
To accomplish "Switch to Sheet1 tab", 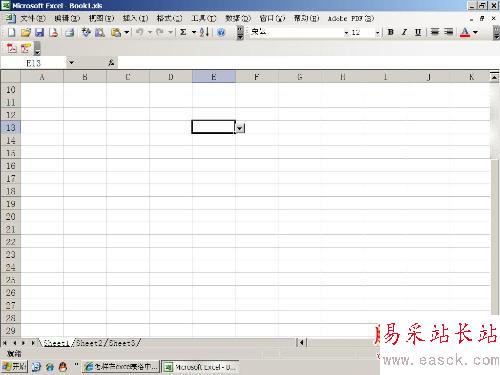I will point(56,343).
